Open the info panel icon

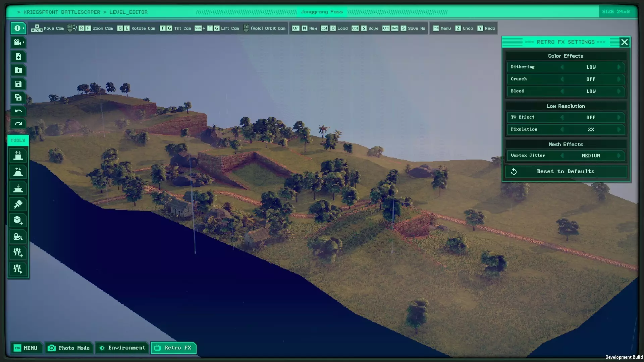[18, 28]
